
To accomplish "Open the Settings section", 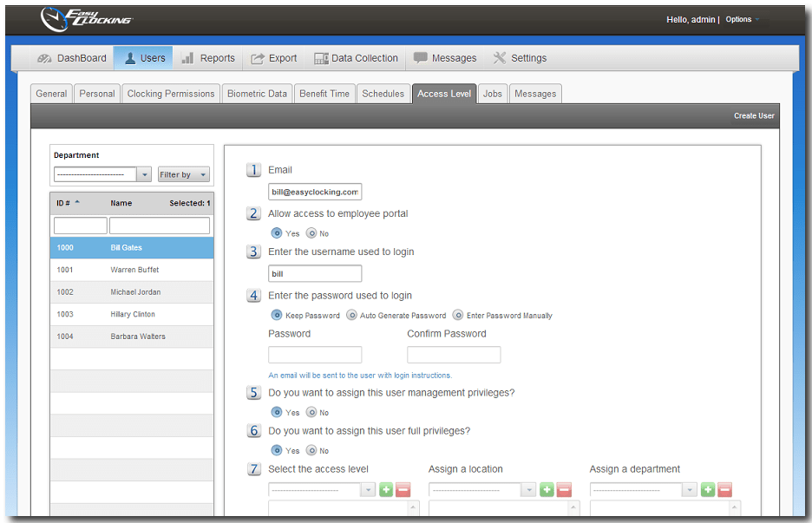I will coord(520,58).
